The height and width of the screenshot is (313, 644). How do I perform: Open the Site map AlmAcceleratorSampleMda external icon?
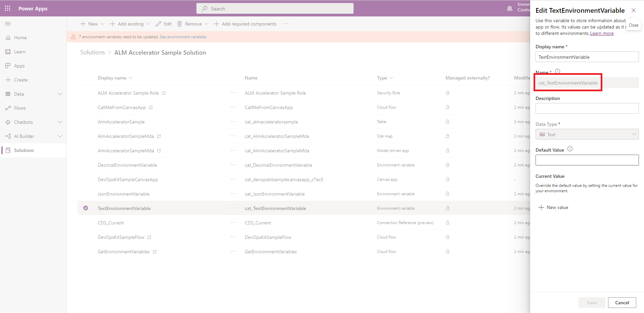[x=159, y=136]
